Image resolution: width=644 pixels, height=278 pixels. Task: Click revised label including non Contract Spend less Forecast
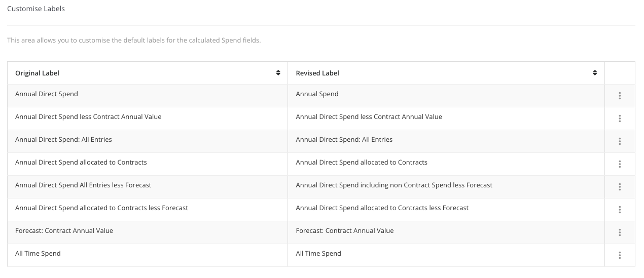tap(394, 185)
